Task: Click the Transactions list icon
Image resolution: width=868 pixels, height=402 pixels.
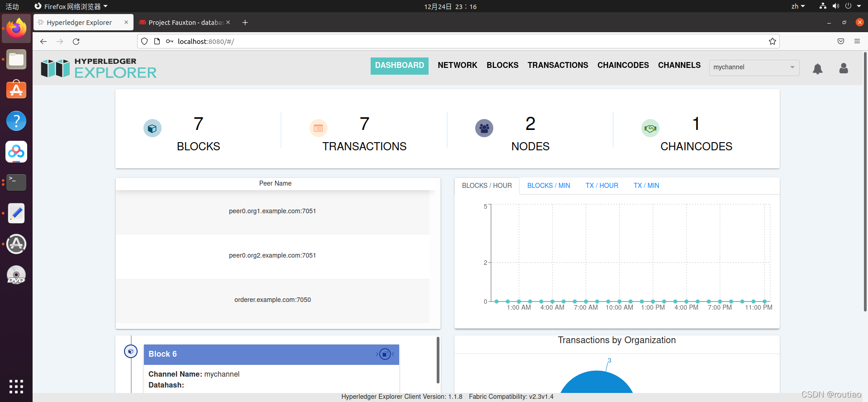Action: (x=319, y=128)
